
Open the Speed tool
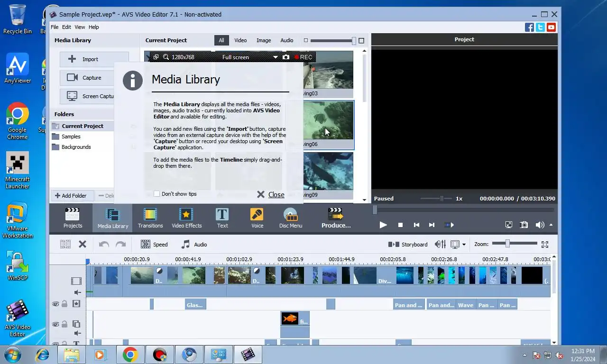(x=154, y=245)
